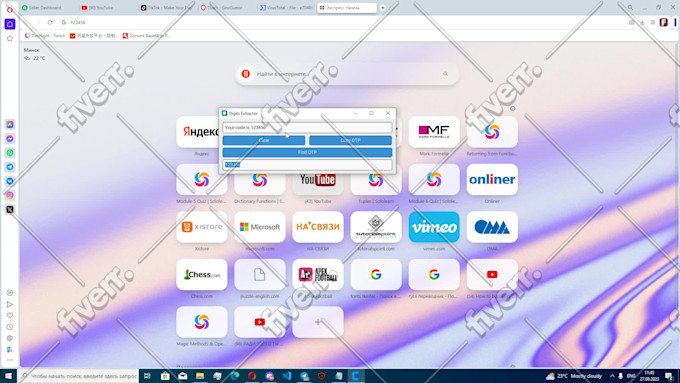Viewport: 680px width, 383px height.
Task: Click the Windows Start button
Action: pyautogui.click(x=8, y=376)
